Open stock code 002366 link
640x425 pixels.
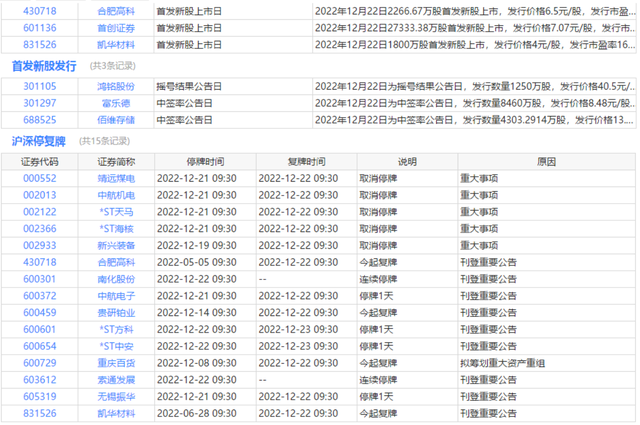pyautogui.click(x=40, y=229)
